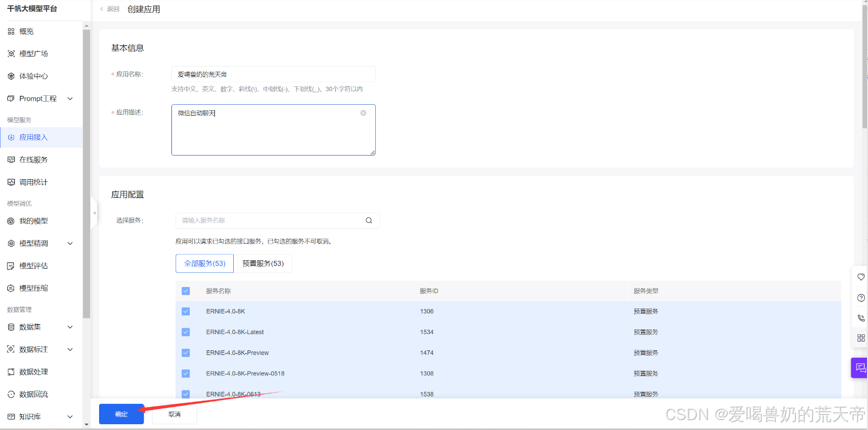Go back with the 返回 link
868x430 pixels.
(x=110, y=9)
